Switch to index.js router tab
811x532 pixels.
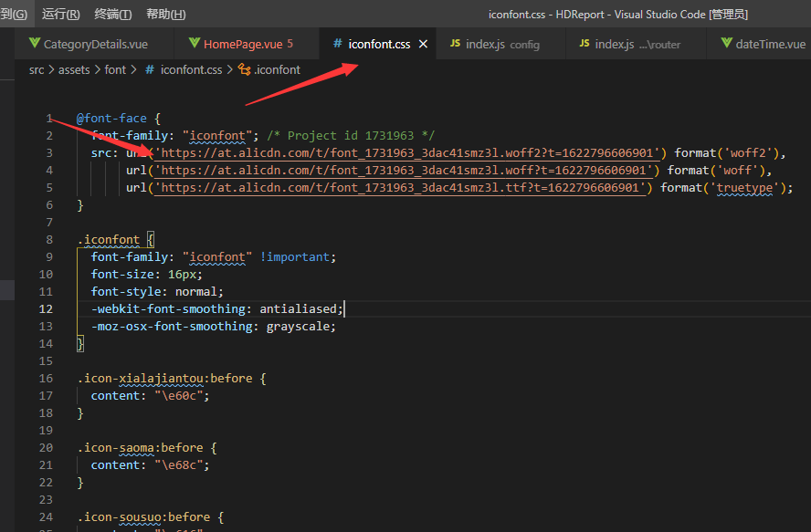(637, 45)
